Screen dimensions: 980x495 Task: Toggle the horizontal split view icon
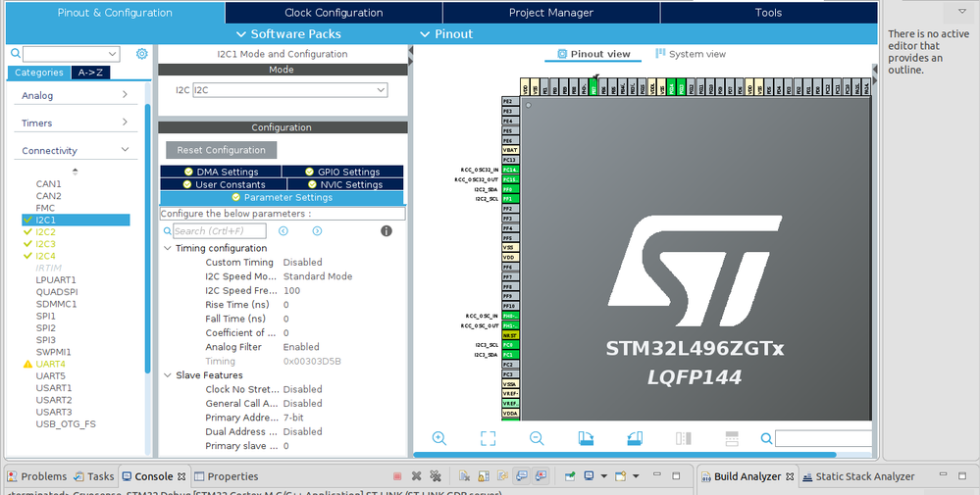pyautogui.click(x=732, y=438)
